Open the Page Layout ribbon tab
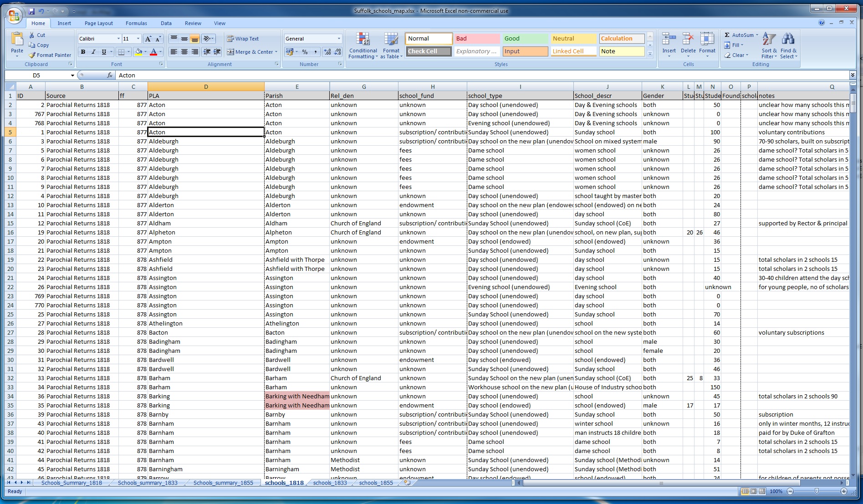 pyautogui.click(x=99, y=23)
